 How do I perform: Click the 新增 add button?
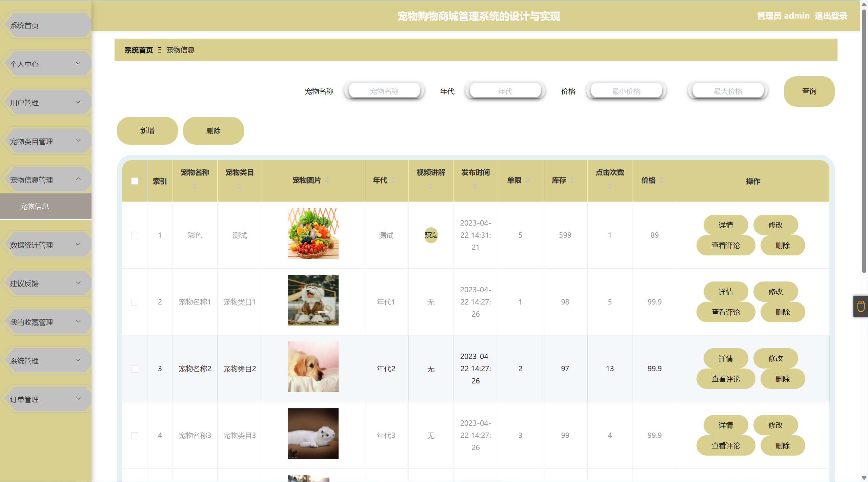pyautogui.click(x=147, y=131)
